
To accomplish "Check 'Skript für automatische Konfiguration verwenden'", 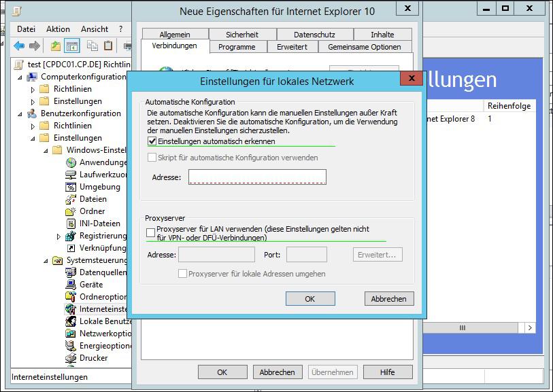I will (x=152, y=158).
